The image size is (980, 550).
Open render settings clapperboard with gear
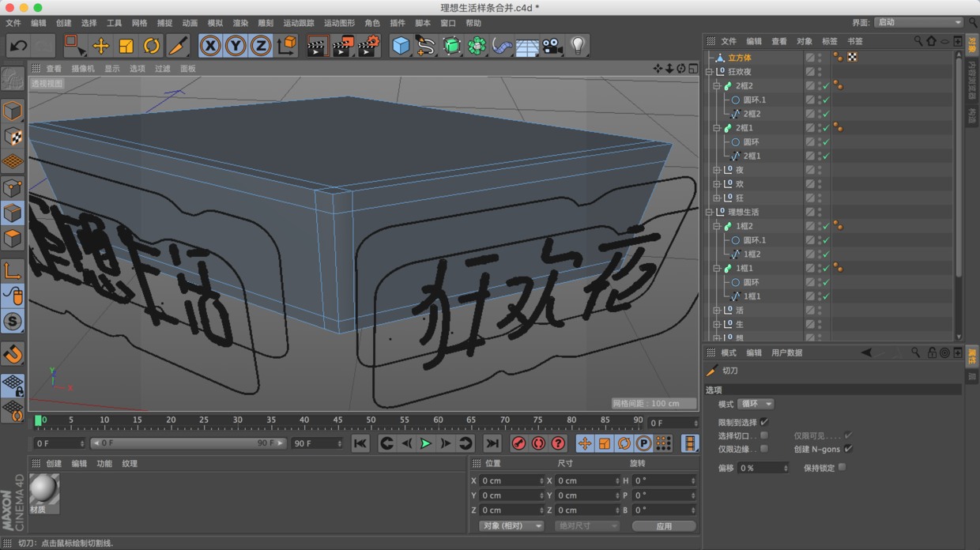point(368,46)
